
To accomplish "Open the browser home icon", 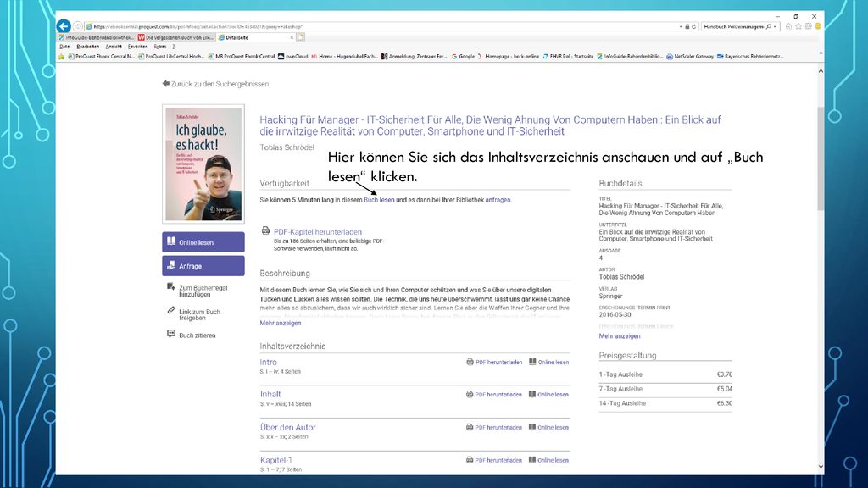I will tap(788, 26).
